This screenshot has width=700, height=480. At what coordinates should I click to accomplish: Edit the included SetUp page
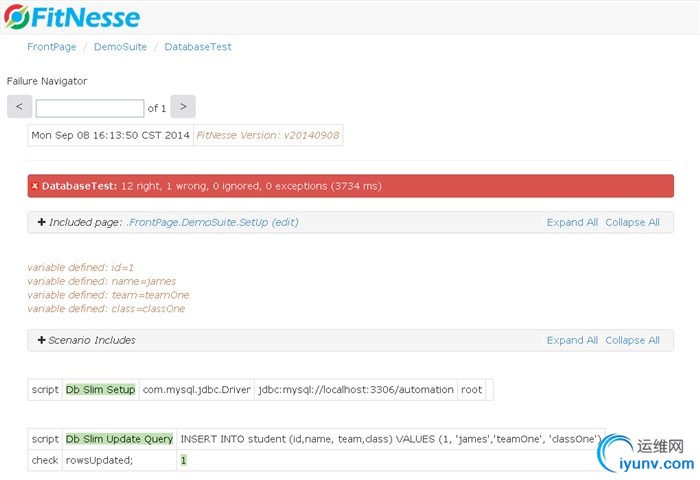point(285,222)
